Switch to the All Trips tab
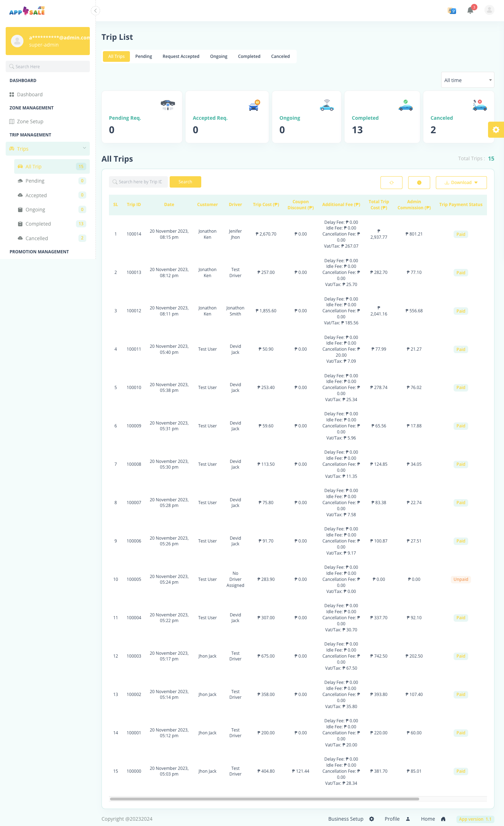Image resolution: width=504 pixels, height=826 pixels. [116, 56]
